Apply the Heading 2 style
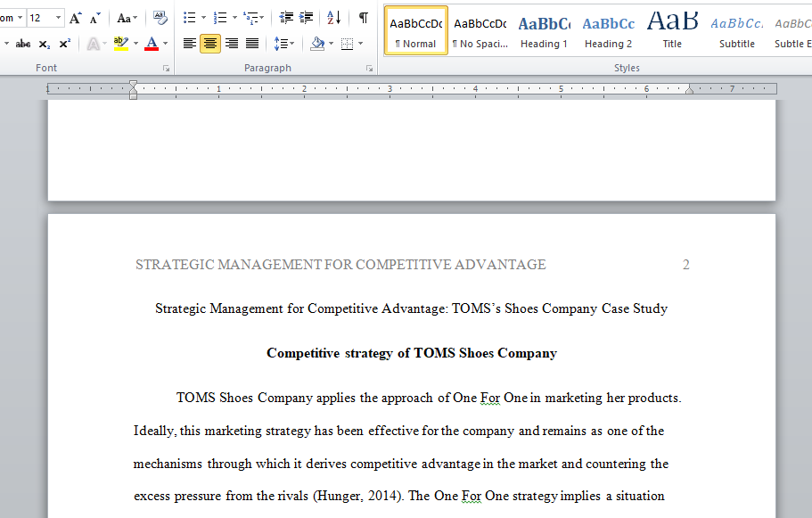The height and width of the screenshot is (518, 812). coord(609,31)
